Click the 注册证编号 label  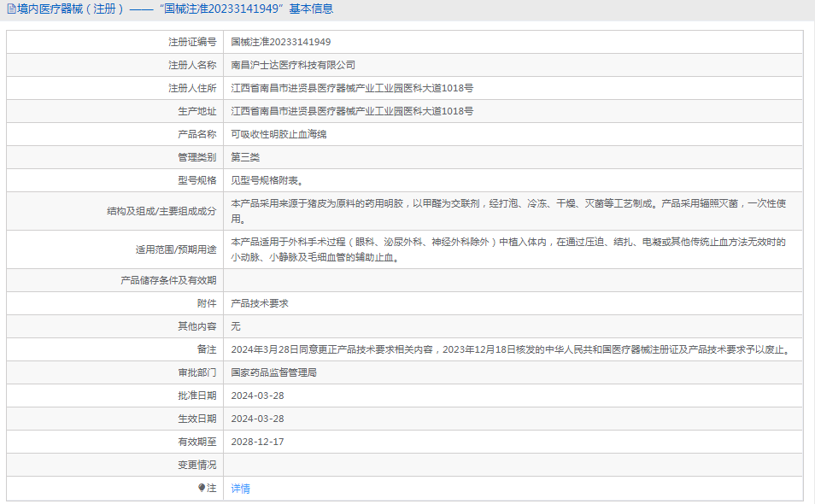[x=192, y=42]
